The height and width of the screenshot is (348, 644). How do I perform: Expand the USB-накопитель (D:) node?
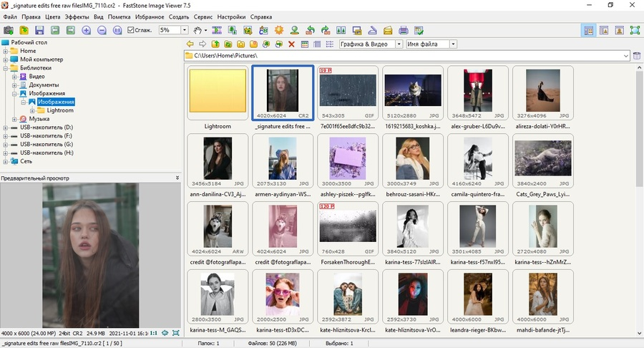tap(5, 127)
